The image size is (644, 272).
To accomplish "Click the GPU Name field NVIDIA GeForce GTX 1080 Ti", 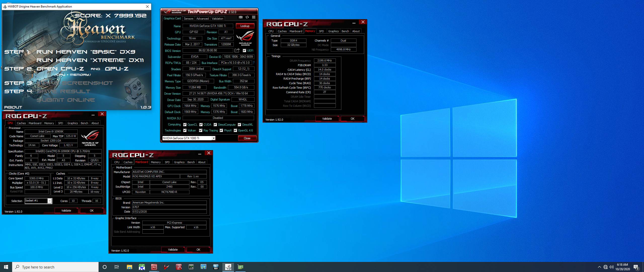I will (x=208, y=26).
